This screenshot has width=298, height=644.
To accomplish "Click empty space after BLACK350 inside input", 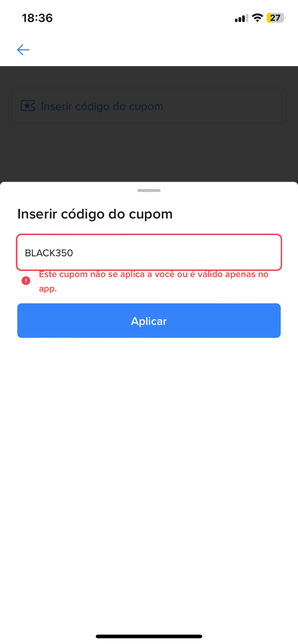I will pos(177,252).
